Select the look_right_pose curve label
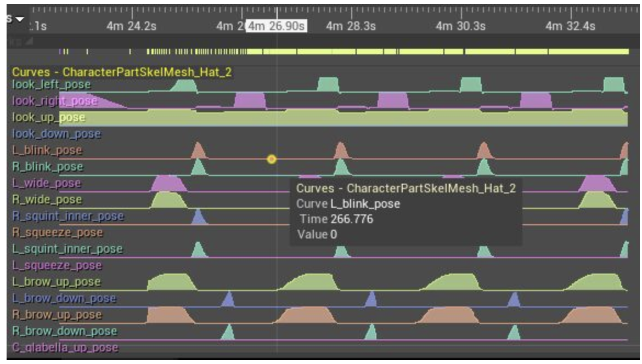642x364 pixels. pyautogui.click(x=54, y=101)
